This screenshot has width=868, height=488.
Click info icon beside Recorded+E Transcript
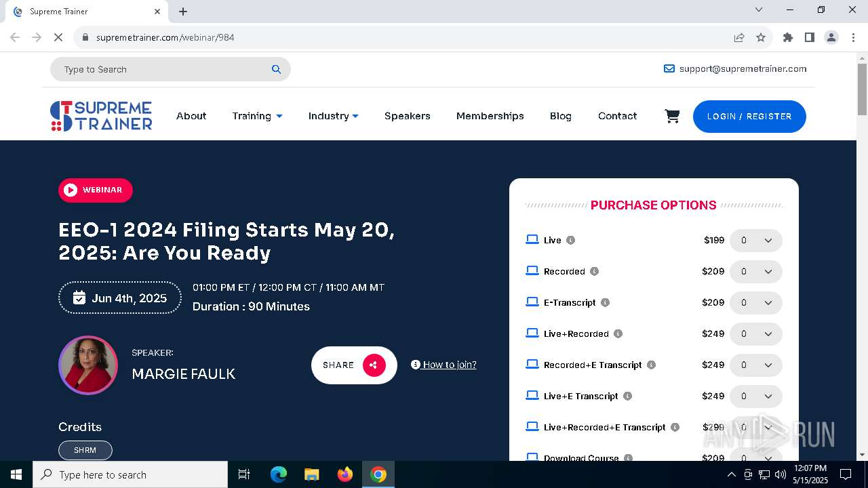651,365
